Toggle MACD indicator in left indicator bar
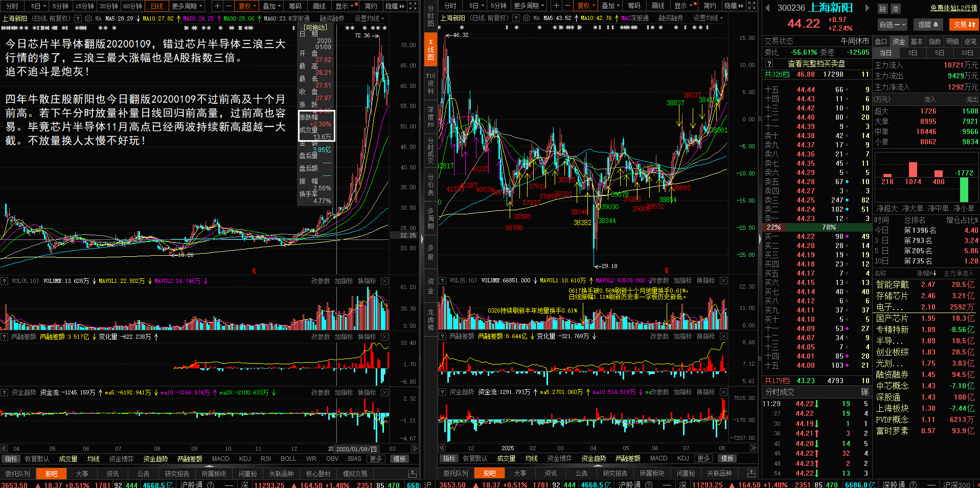This screenshot has height=488, width=980. [220, 459]
